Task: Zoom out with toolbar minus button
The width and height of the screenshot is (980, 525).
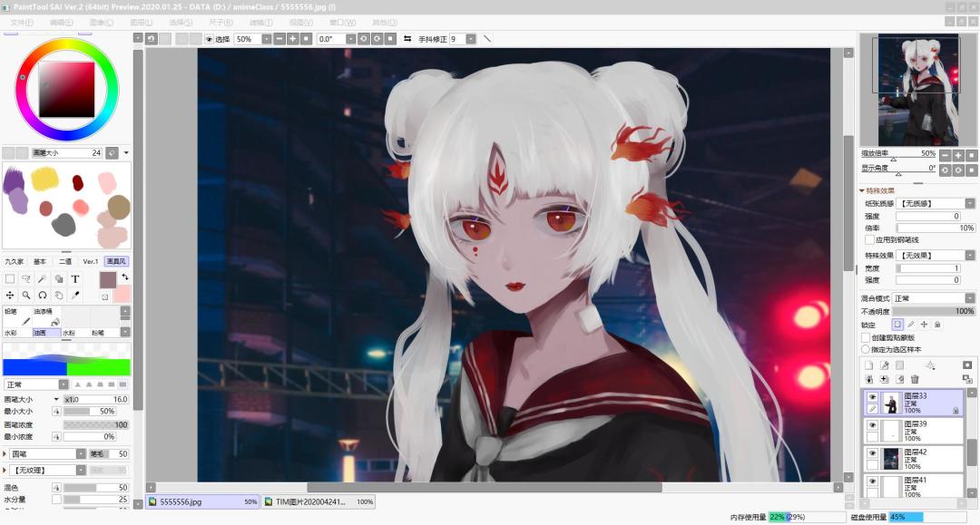Action: pos(279,39)
